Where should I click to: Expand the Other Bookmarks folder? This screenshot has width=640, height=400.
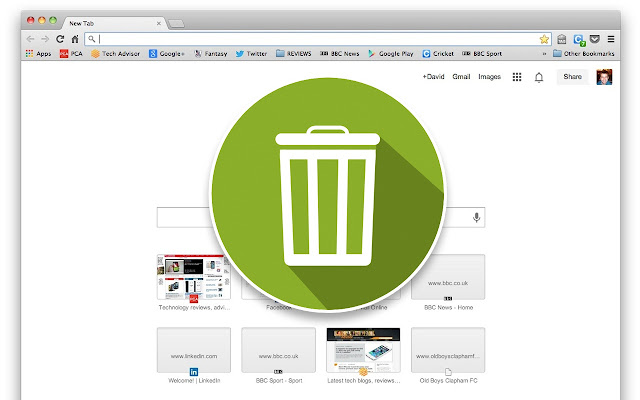[x=584, y=53]
